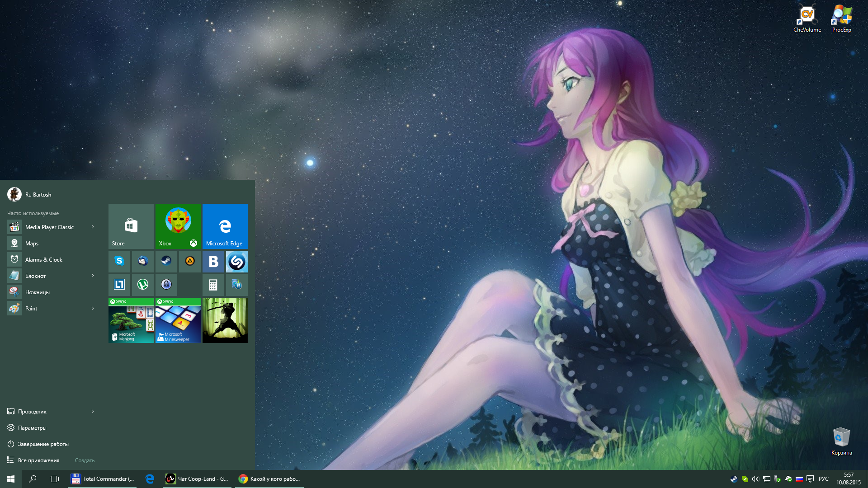This screenshot has width=868, height=488.
Task: Click the Russian flag tray icon
Action: coord(799,479)
